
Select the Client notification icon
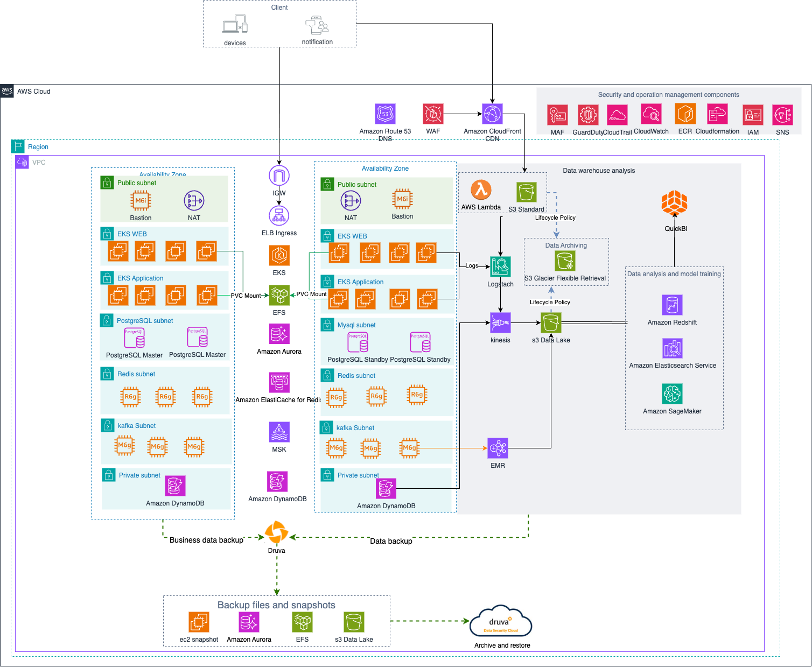click(317, 25)
